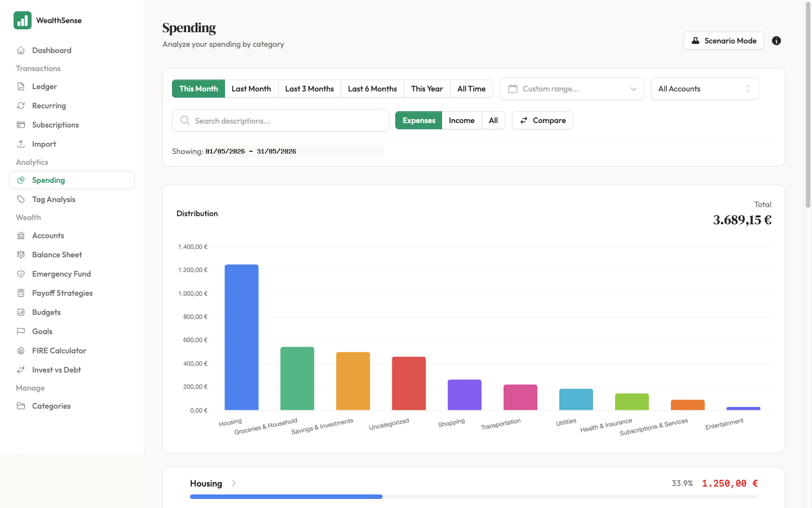
Task: Open the Categories management link
Action: 72,406
